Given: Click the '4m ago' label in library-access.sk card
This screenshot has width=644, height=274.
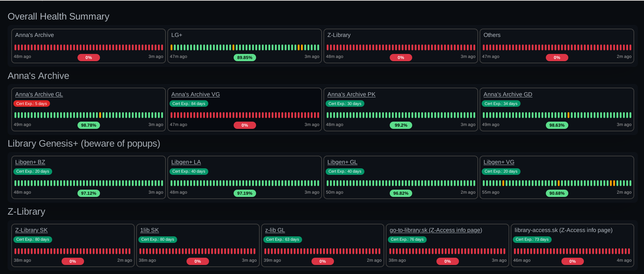Looking at the screenshot, I should tap(624, 261).
